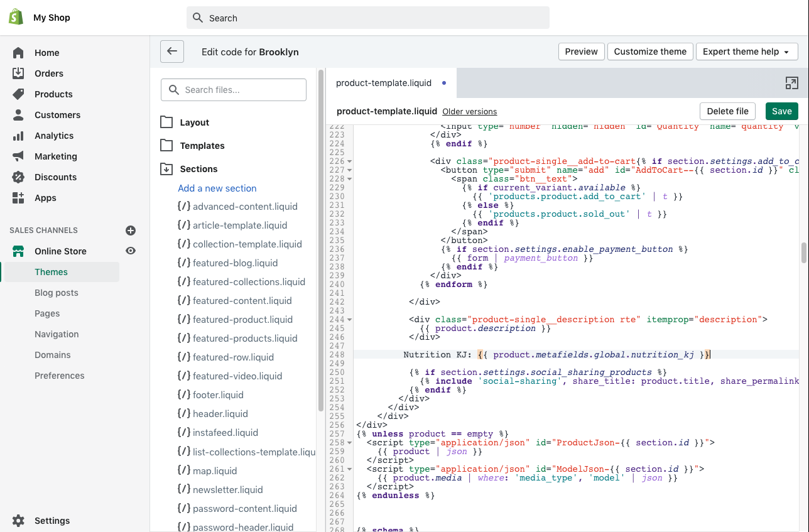This screenshot has height=532, width=809.
Task: Go to Discounts page
Action: pos(55,177)
